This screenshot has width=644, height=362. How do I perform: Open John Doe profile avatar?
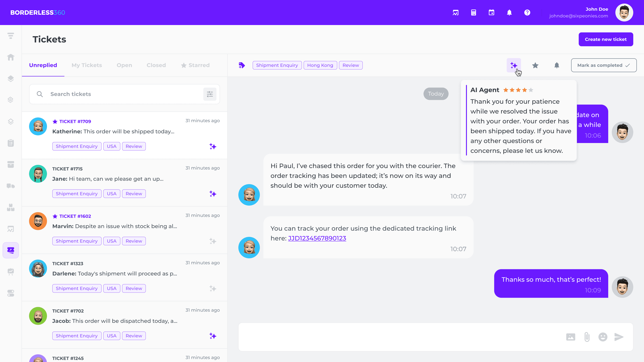tap(624, 13)
